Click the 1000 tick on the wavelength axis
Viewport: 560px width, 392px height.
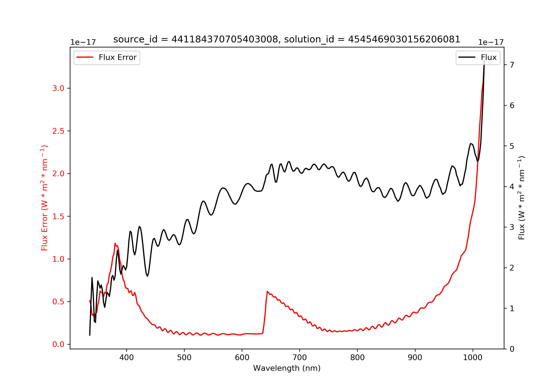(473, 358)
